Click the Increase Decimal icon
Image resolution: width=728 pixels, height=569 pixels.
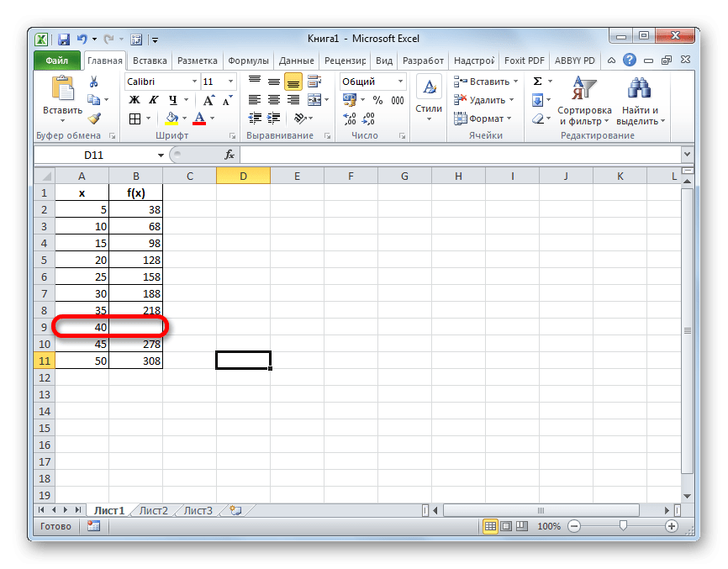(x=349, y=119)
